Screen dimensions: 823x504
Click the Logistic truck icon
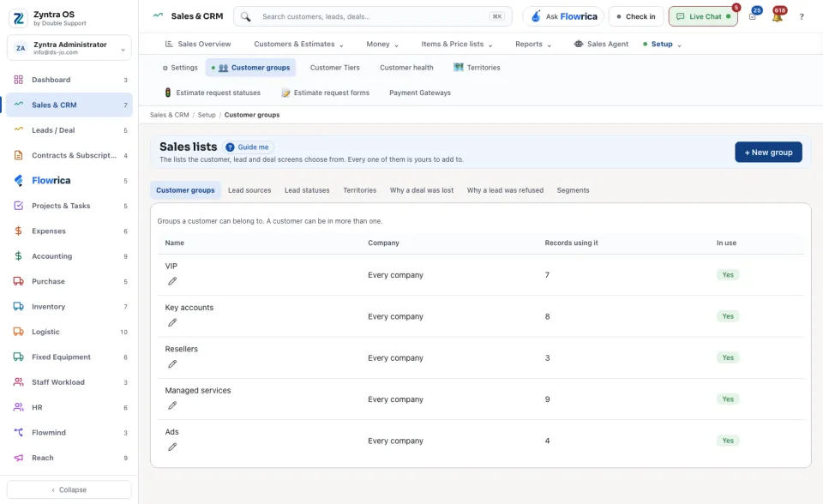click(18, 332)
